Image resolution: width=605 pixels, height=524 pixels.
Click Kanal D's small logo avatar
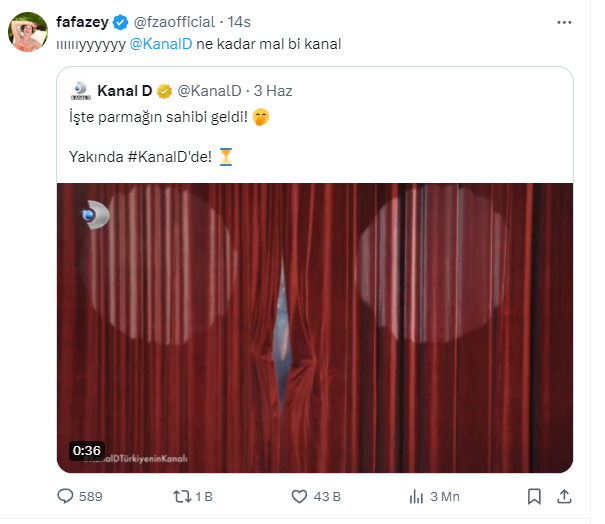(82, 91)
